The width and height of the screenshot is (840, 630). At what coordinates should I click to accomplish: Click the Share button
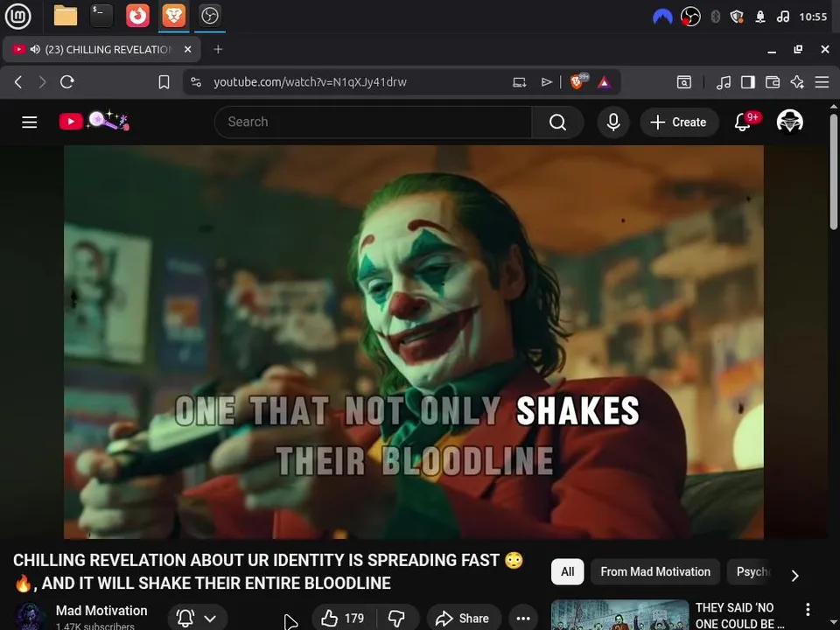pyautogui.click(x=464, y=619)
